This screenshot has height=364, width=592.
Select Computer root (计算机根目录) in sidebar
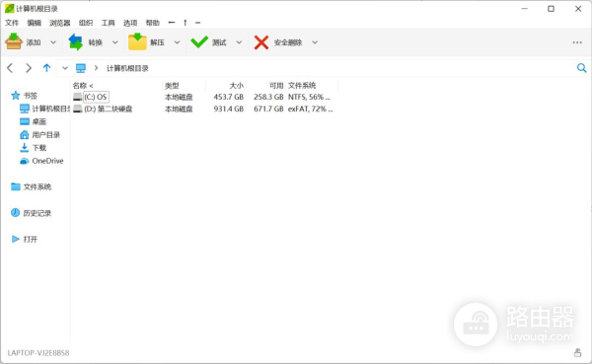(44, 109)
